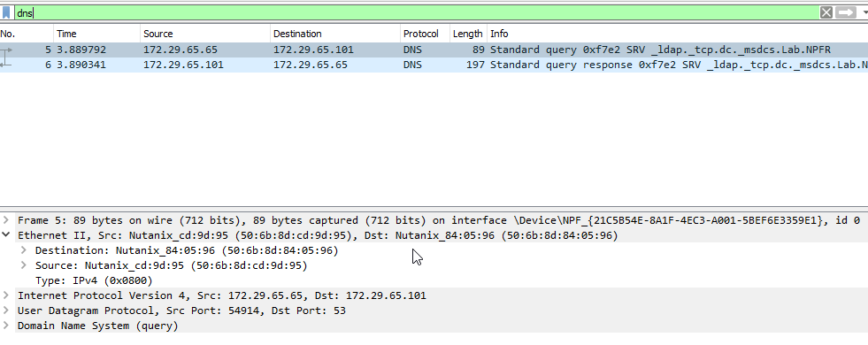This screenshot has height=345, width=868.
Task: Apply the display filter arrow button
Action: click(845, 12)
